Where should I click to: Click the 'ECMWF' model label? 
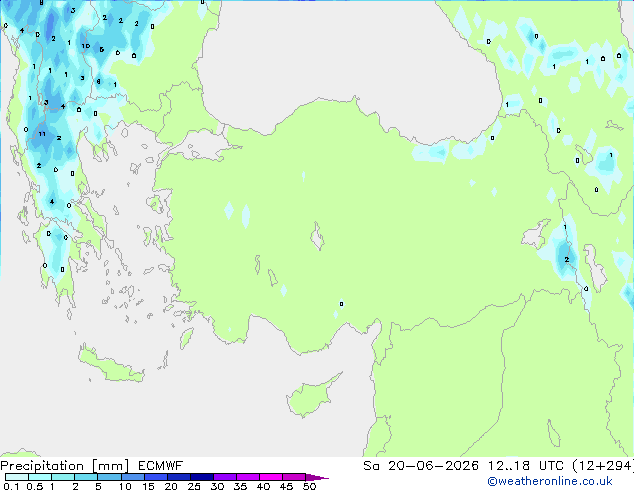161,466
